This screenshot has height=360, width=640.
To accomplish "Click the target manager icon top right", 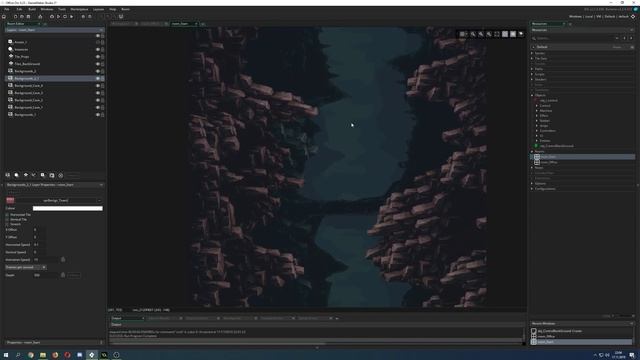I will point(633,17).
